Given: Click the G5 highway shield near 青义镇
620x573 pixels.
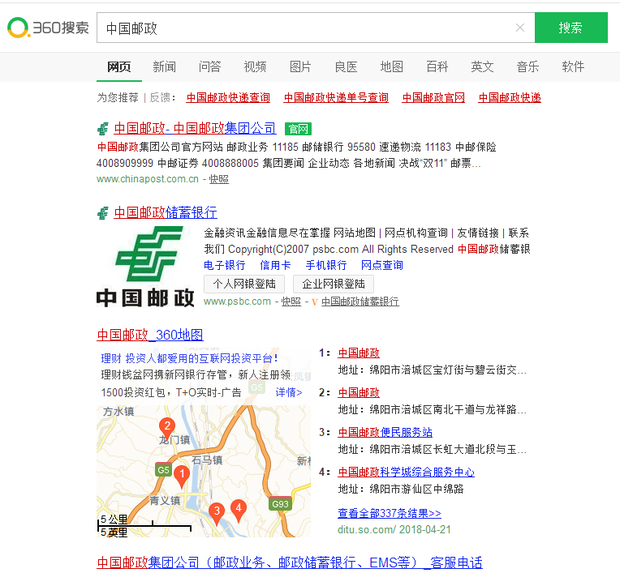Looking at the screenshot, I should point(163,470).
